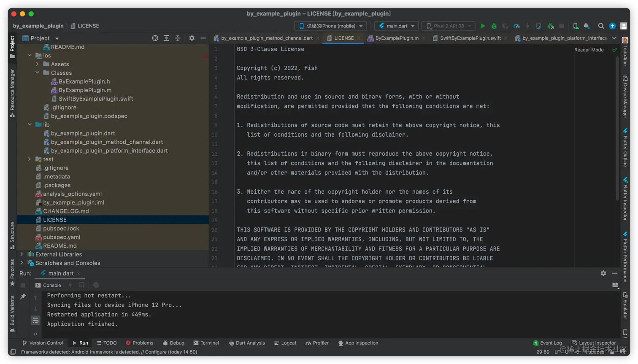Toggle the Structure side tool window
The image size is (638, 364).
coord(12,235)
